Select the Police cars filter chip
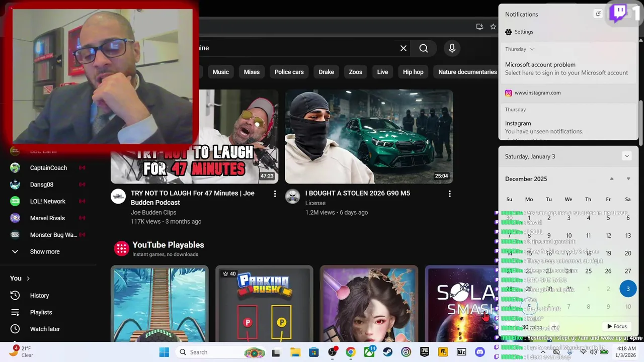 [289, 72]
